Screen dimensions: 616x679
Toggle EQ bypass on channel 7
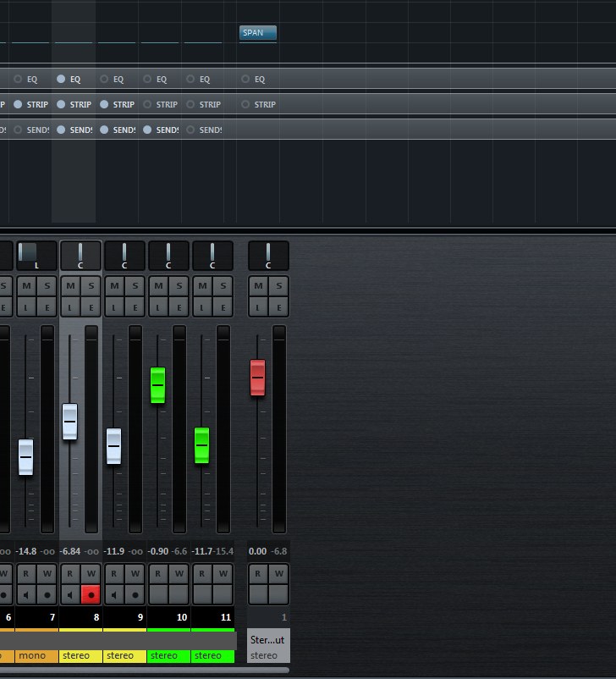pyautogui.click(x=18, y=79)
